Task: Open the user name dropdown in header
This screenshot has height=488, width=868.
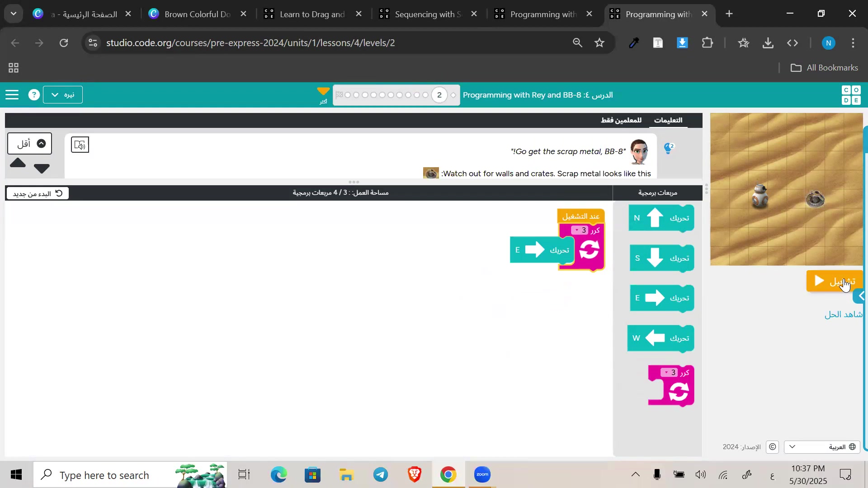Action: (63, 95)
